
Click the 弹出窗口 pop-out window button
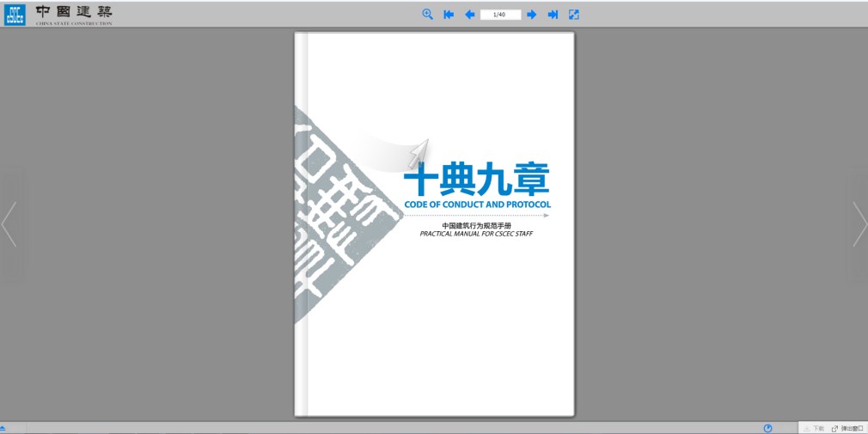[x=847, y=429]
